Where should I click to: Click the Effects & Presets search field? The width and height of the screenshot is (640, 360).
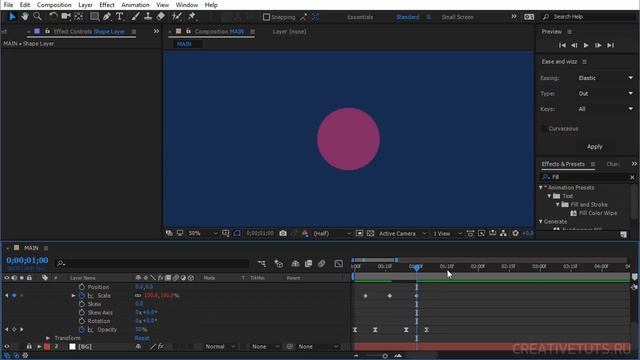(589, 177)
